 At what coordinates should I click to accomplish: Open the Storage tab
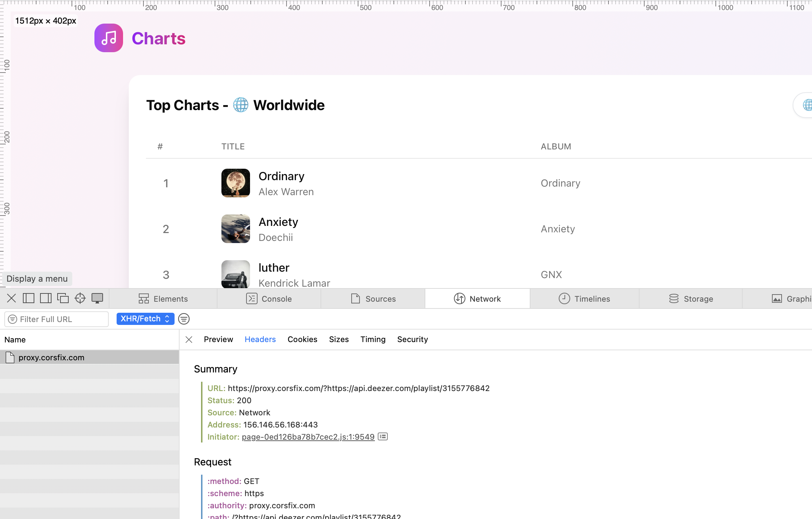(691, 299)
